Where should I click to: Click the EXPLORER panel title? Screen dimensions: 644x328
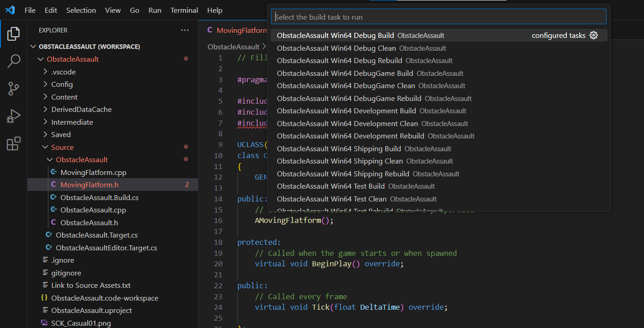pos(53,30)
